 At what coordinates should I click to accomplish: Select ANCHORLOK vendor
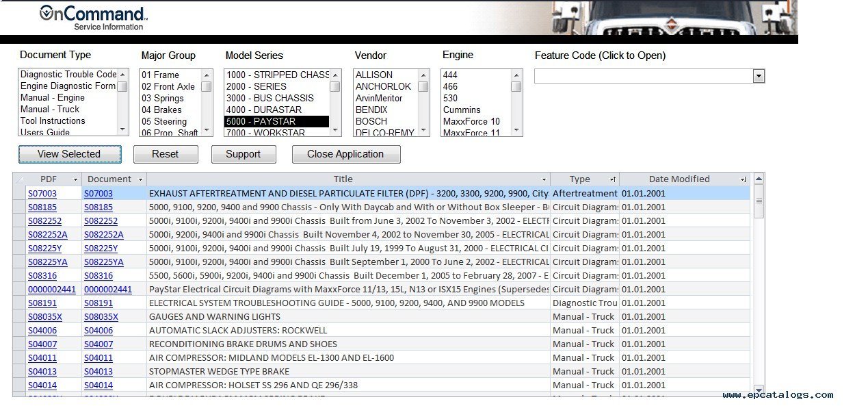(x=384, y=86)
